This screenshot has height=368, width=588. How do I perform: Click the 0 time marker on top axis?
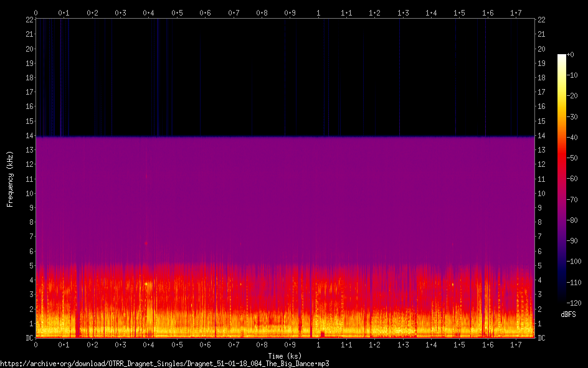pyautogui.click(x=36, y=12)
